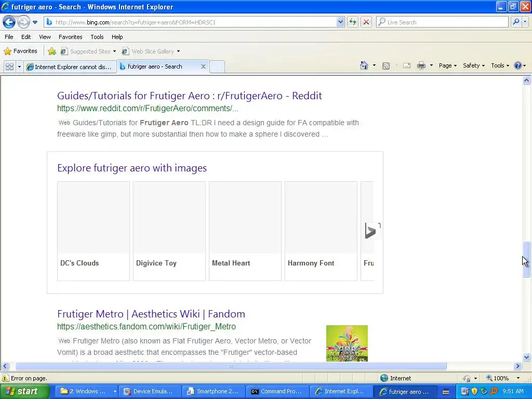Viewport: 532px width, 399px height.
Task: Click the vertical scrollbar down arrow
Action: pyautogui.click(x=526, y=357)
